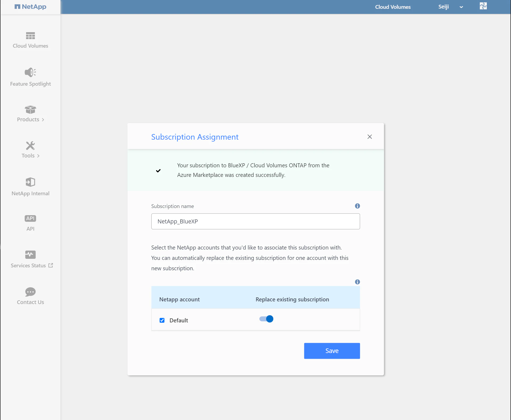Viewport: 511px width, 420px height.
Task: Click the success checkmark icon
Action: (x=158, y=171)
